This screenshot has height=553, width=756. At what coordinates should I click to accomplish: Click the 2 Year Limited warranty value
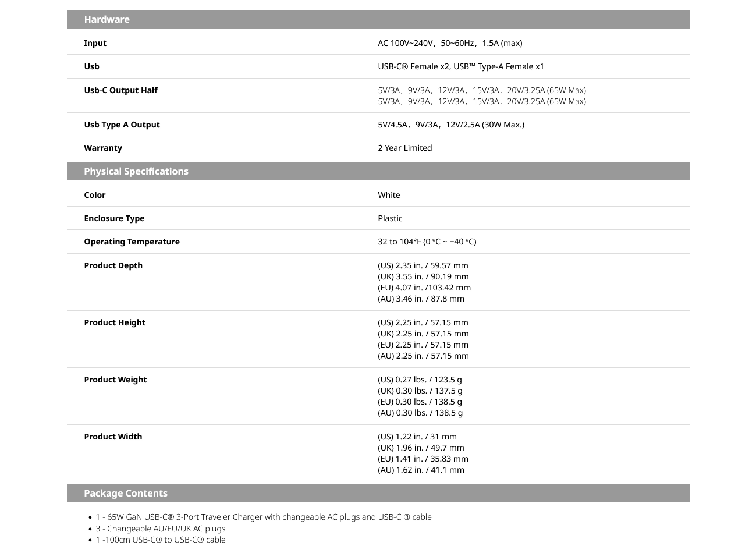pyautogui.click(x=405, y=148)
